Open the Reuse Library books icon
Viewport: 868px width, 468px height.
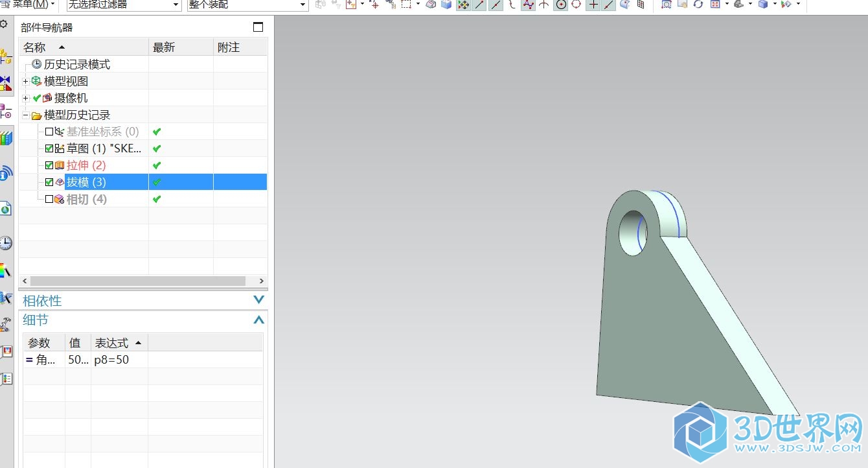tap(6, 138)
